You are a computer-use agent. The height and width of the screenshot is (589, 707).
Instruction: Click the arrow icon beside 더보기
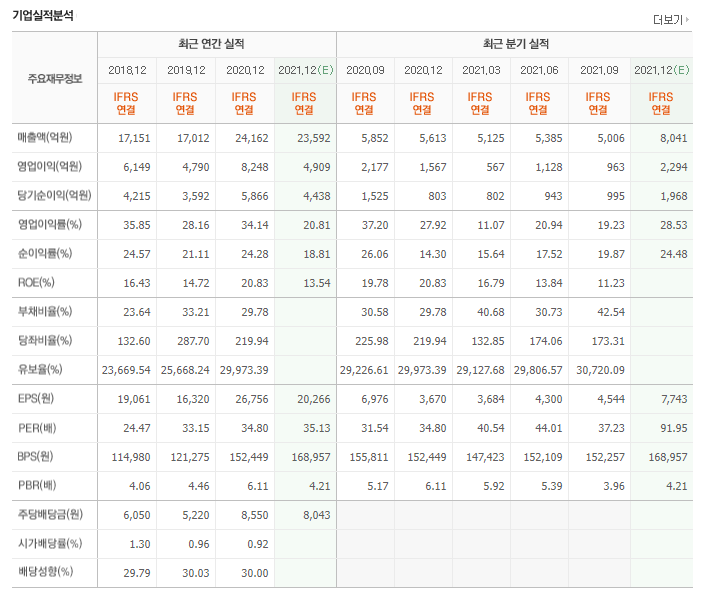[x=687, y=19]
